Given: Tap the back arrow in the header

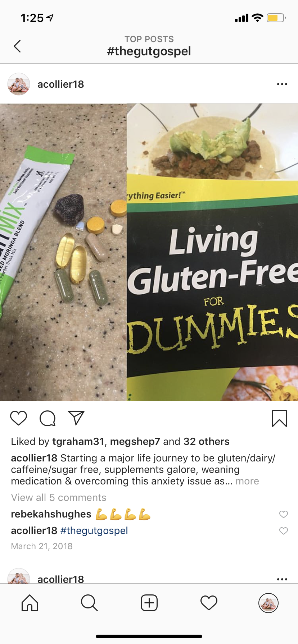Looking at the screenshot, I should (17, 46).
